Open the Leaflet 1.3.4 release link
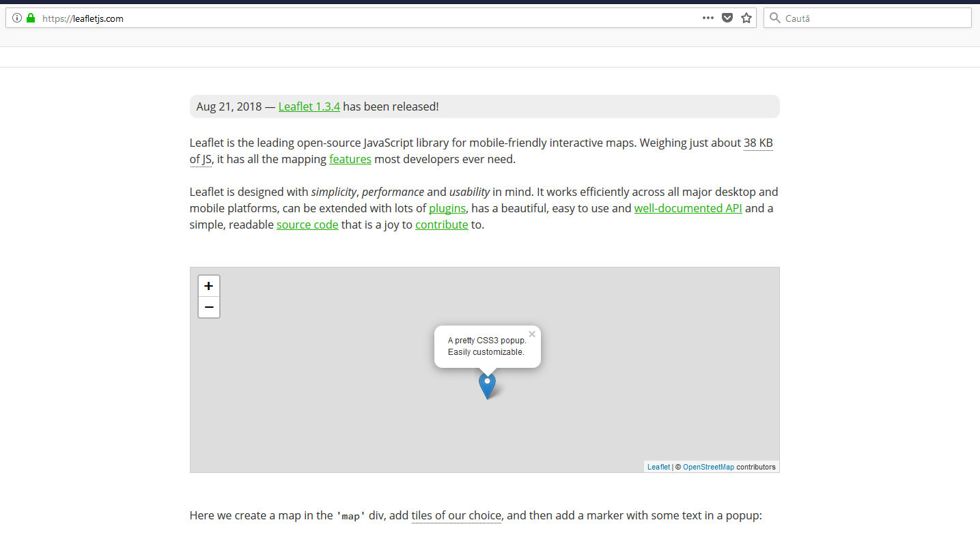This screenshot has width=980, height=533. 309,106
